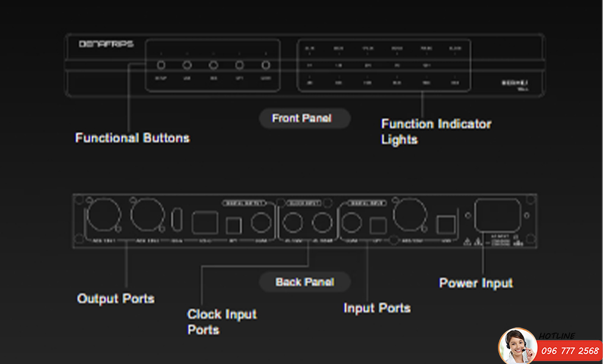The width and height of the screenshot is (603, 364).
Task: Click the Functional Buttons caption
Action: pyautogui.click(x=132, y=138)
